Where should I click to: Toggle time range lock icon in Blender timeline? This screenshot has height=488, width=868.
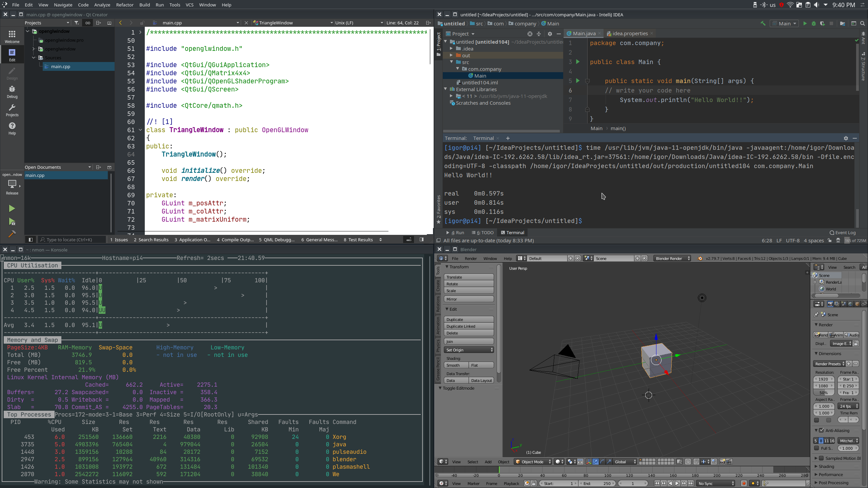[534, 483]
